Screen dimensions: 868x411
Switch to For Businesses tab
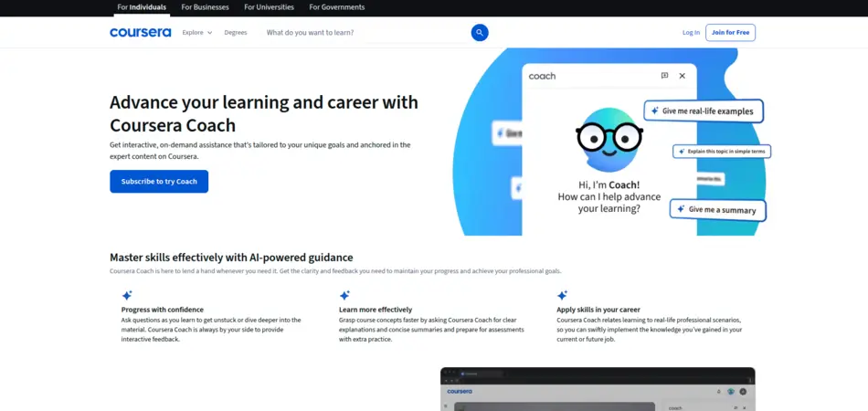205,7
